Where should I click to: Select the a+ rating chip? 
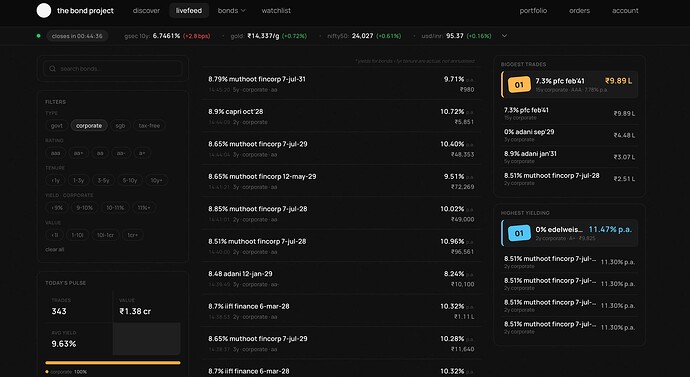pos(142,153)
